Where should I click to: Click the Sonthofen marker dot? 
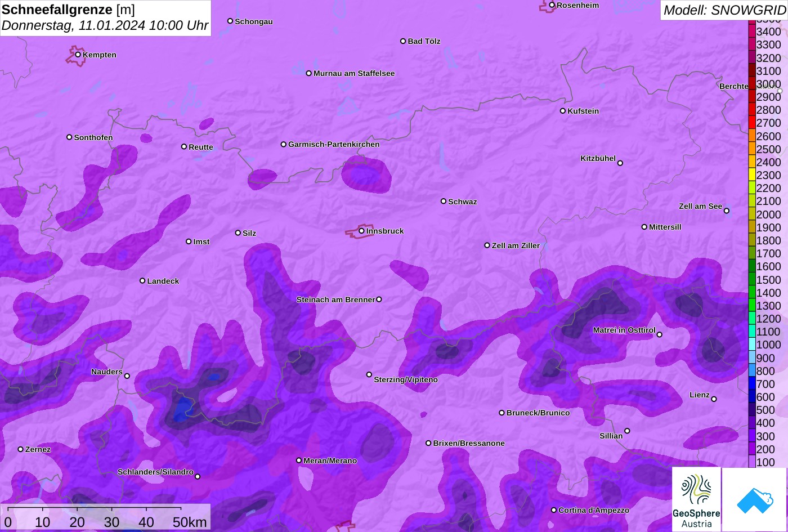pos(69,137)
